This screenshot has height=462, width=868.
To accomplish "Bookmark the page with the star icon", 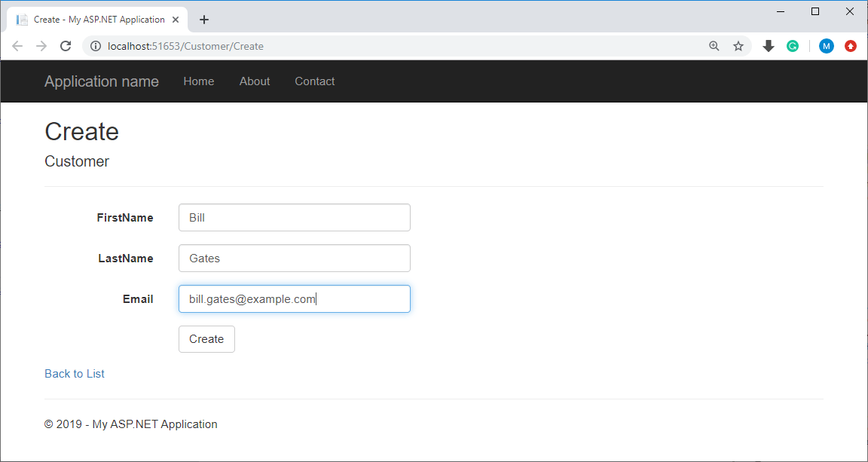I will coord(738,46).
